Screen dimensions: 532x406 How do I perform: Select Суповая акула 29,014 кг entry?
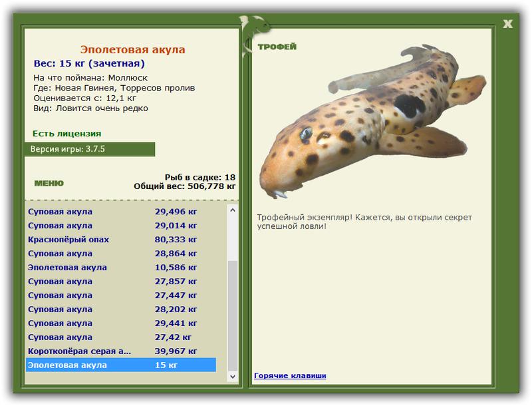[x=121, y=226]
